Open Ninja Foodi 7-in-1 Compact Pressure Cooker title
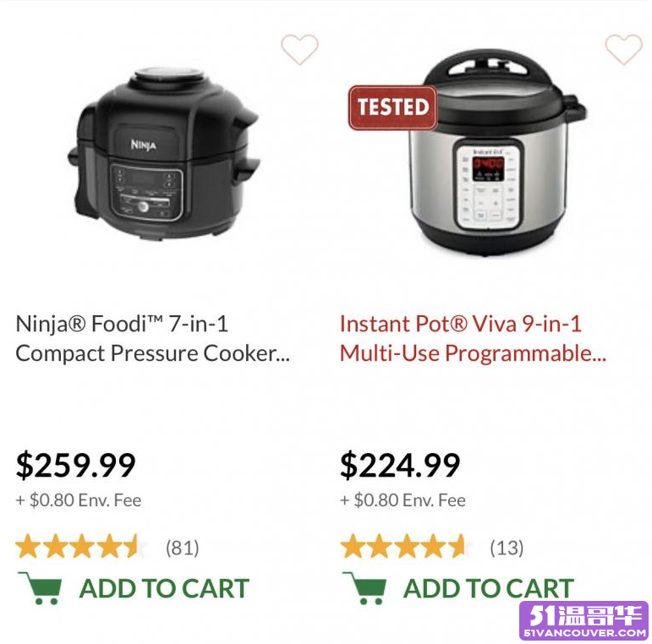 click(x=152, y=339)
